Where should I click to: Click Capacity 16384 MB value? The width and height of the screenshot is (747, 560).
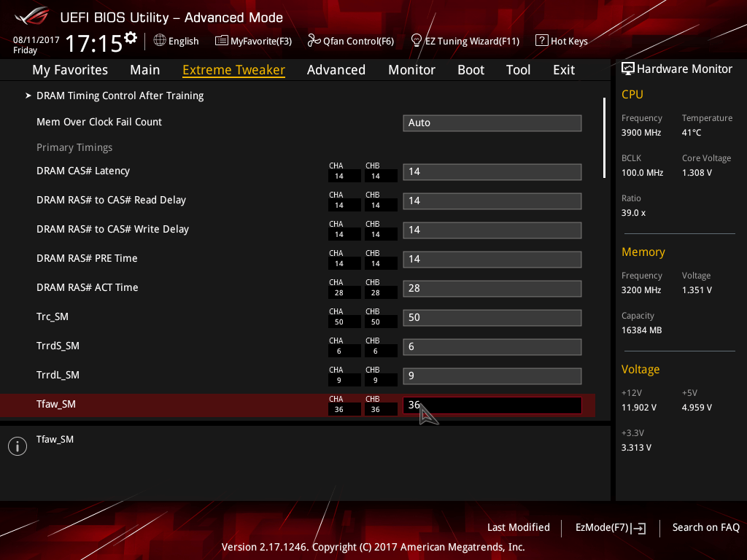click(641, 330)
